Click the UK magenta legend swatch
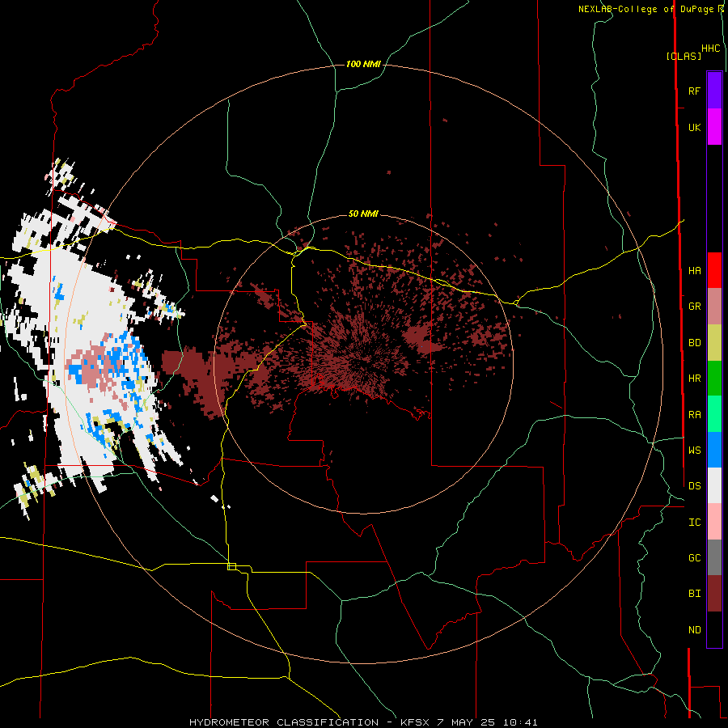The height and width of the screenshot is (728, 728). (714, 127)
